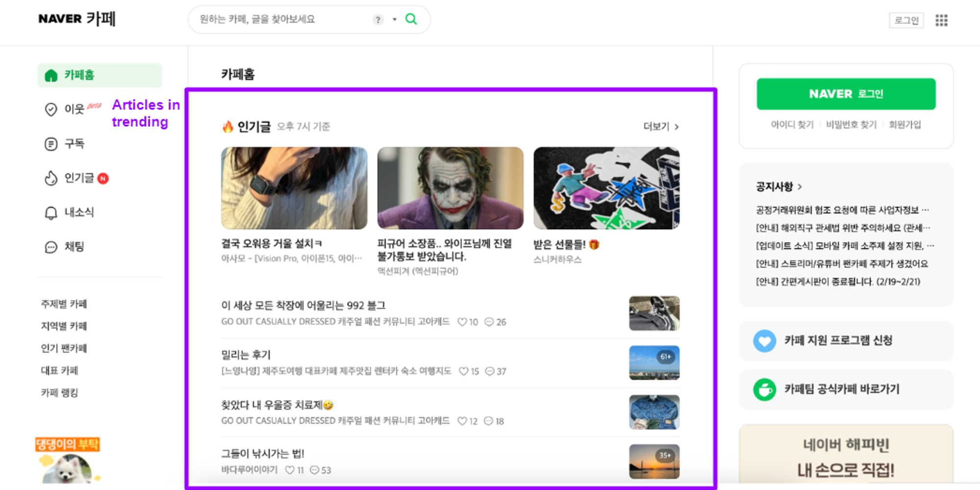
Task: Open 주제별 카페 link
Action: [64, 304]
